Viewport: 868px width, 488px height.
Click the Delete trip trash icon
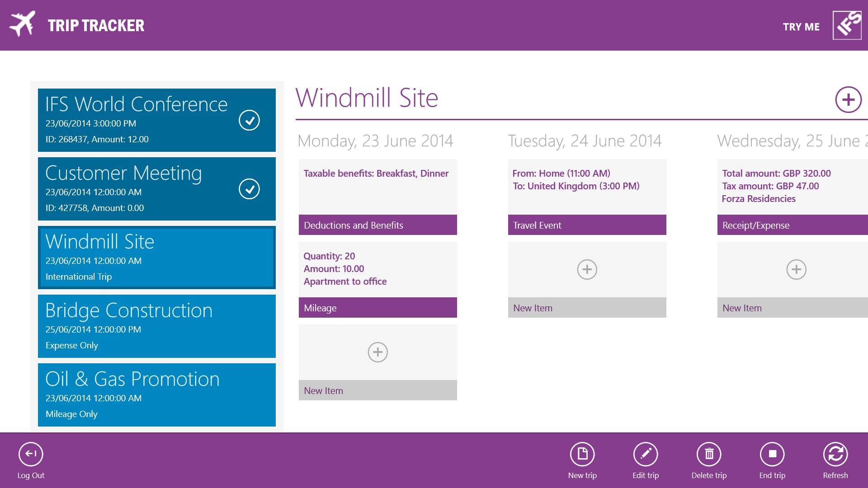coord(709,454)
